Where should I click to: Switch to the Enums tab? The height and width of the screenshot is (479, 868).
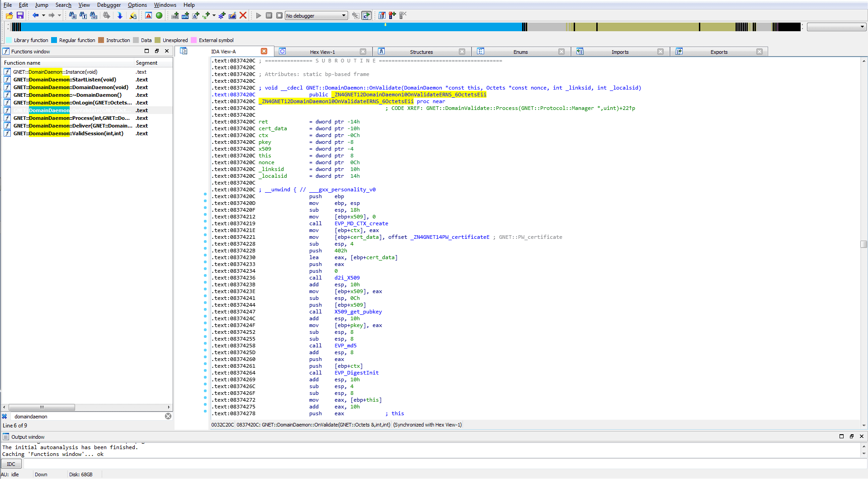tap(520, 52)
